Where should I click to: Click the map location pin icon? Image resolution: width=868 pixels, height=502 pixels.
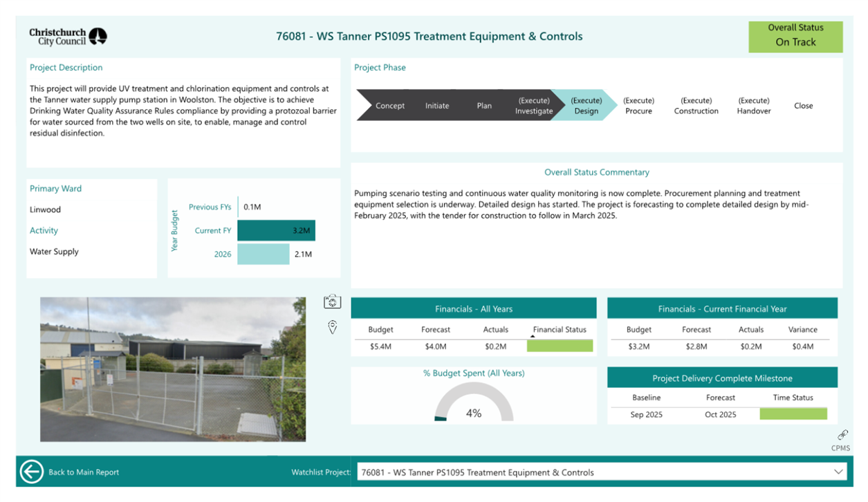(x=333, y=327)
